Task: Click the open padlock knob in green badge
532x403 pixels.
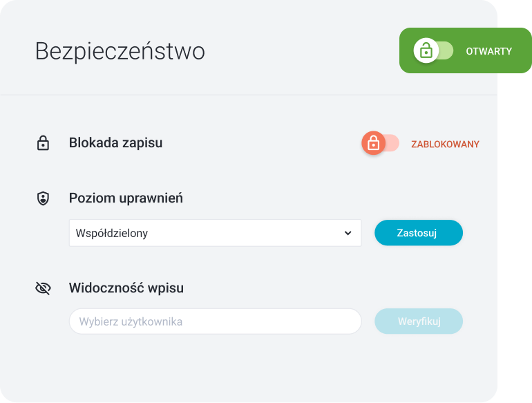Action: coord(426,50)
